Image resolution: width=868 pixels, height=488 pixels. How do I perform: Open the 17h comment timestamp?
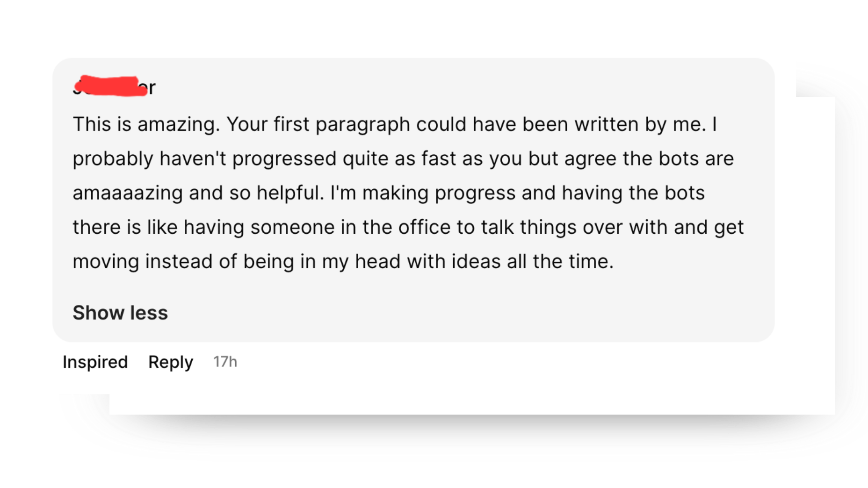coord(225,361)
